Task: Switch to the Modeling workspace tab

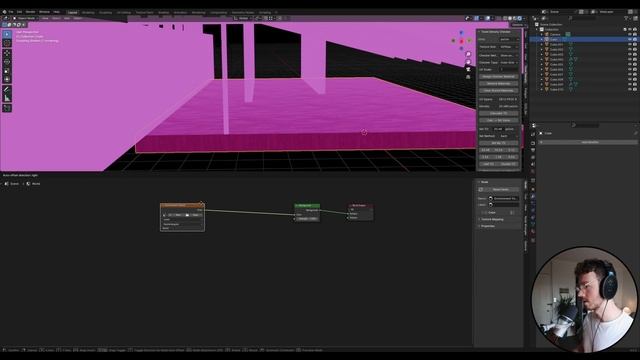Action: [x=88, y=13]
